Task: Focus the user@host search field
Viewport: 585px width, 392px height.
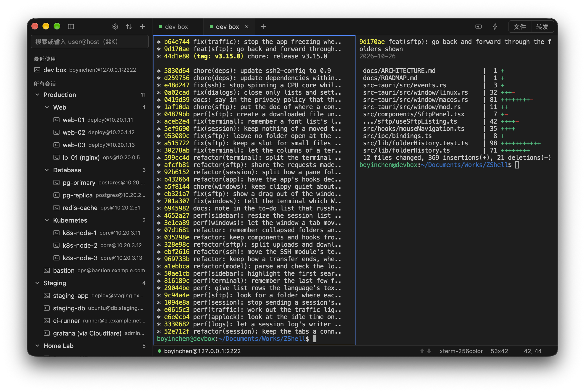Action: coord(90,42)
